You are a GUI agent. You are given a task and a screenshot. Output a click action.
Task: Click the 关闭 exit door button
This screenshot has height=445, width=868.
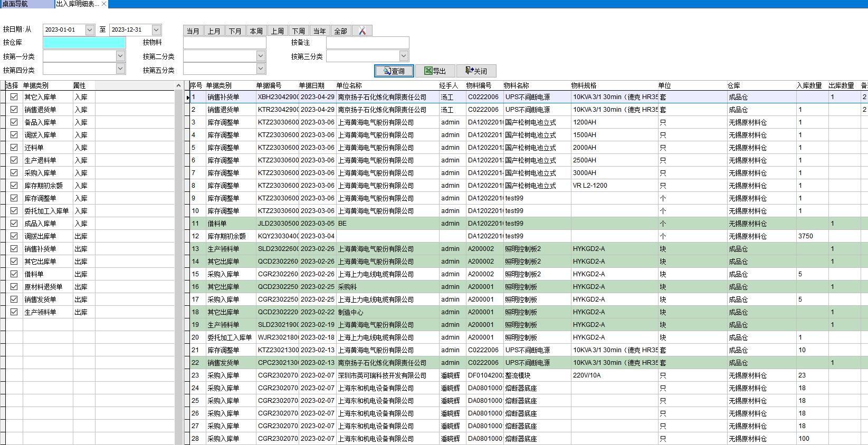476,71
